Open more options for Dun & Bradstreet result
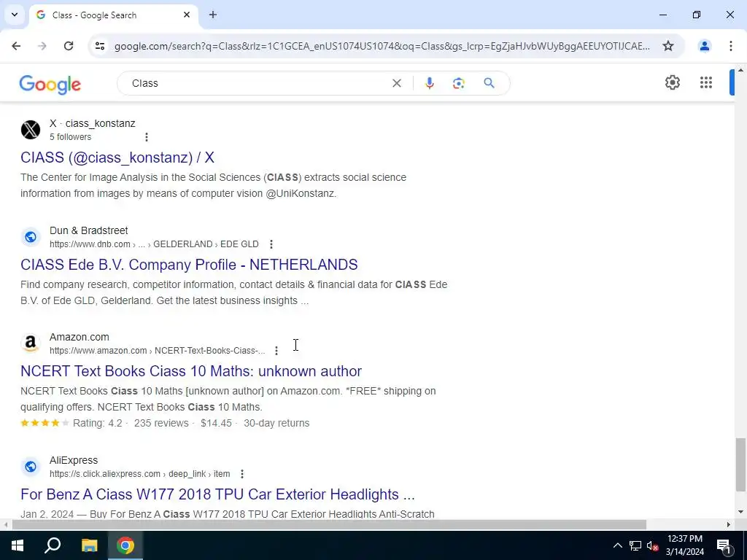This screenshot has width=747, height=560. [271, 244]
